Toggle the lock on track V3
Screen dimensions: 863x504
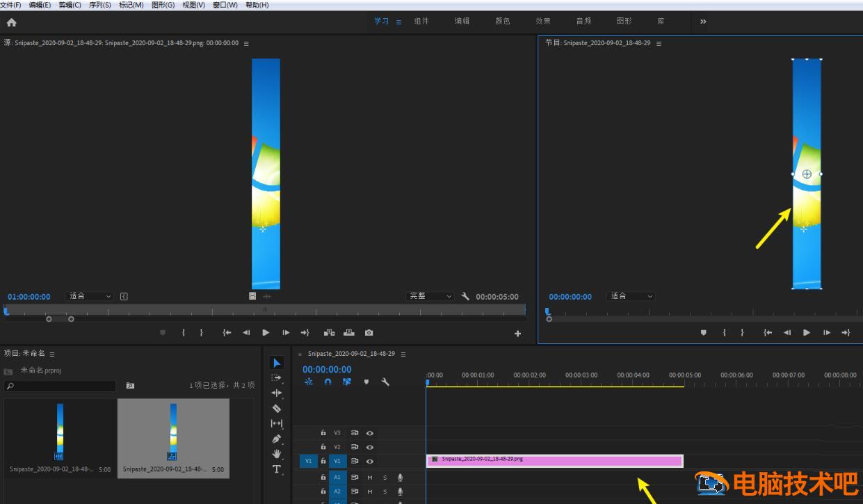coord(323,433)
